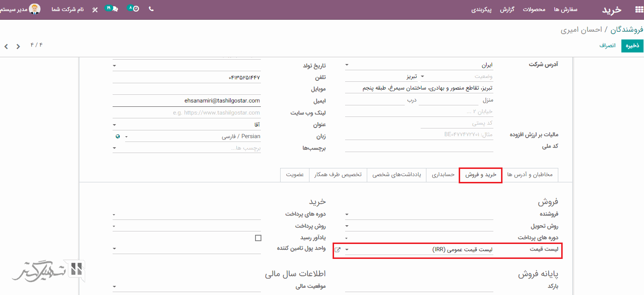This screenshot has height=295, width=644.
Task: Open the Persian / فارسی language dropdown
Action: (127, 137)
